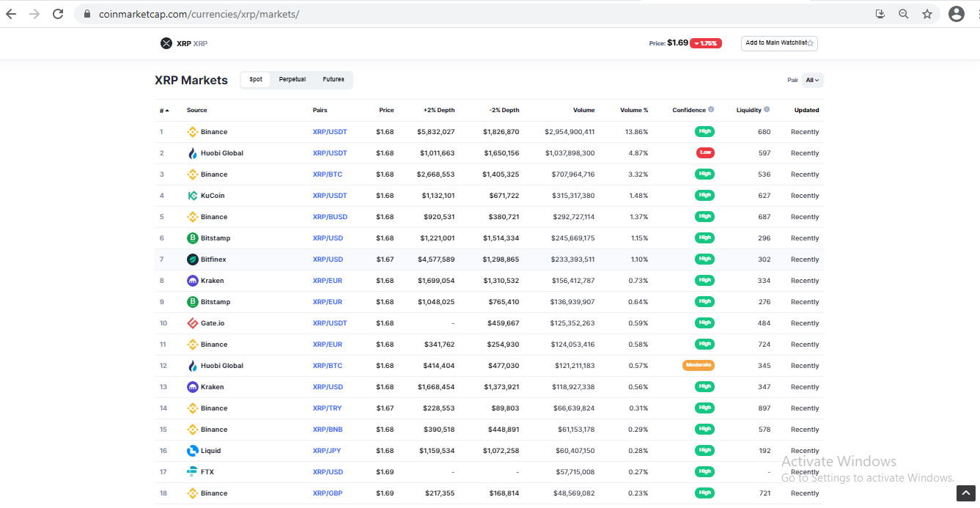Open the Chrome profile avatar
Screen dimensions: 980x508
[956, 14]
